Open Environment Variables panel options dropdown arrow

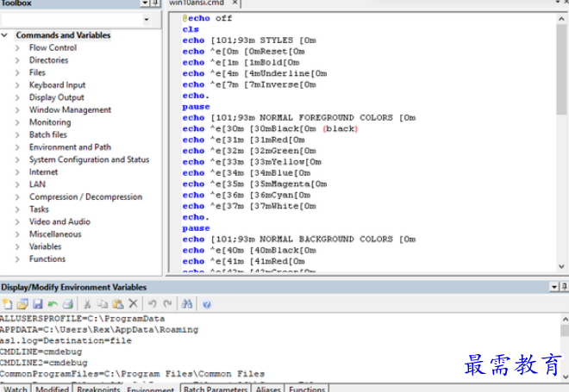(x=554, y=287)
